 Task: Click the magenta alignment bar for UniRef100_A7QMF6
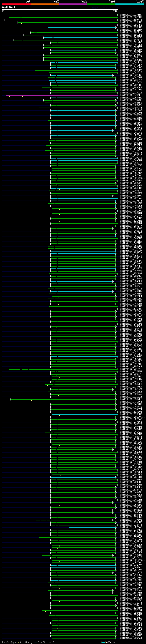tap(62, 95)
